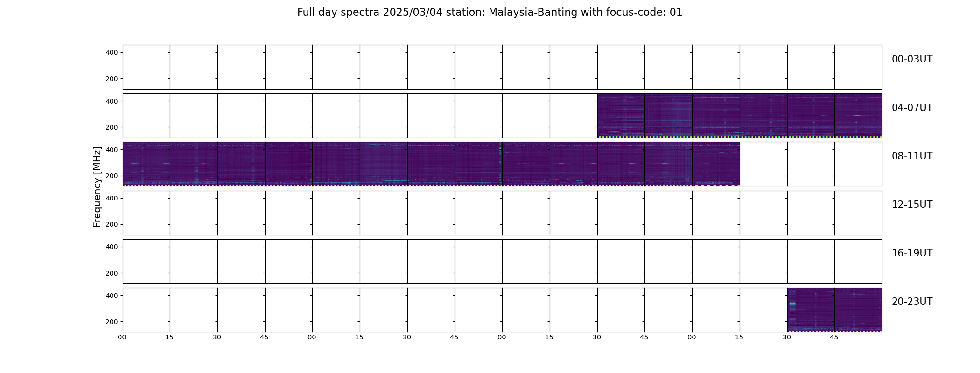
Task: Click the 400 tick label of the 00-03UT row
Action: tap(112, 53)
